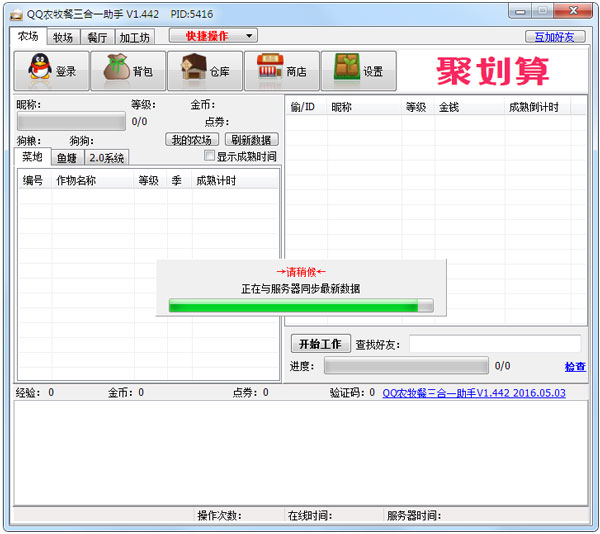
Task: Click the green sync progress bar
Action: 301,306
